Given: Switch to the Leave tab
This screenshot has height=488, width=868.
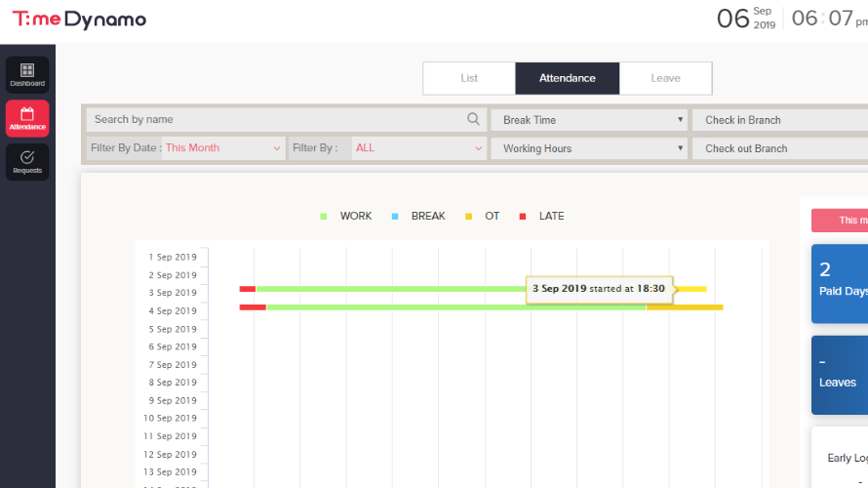Looking at the screenshot, I should point(666,78).
